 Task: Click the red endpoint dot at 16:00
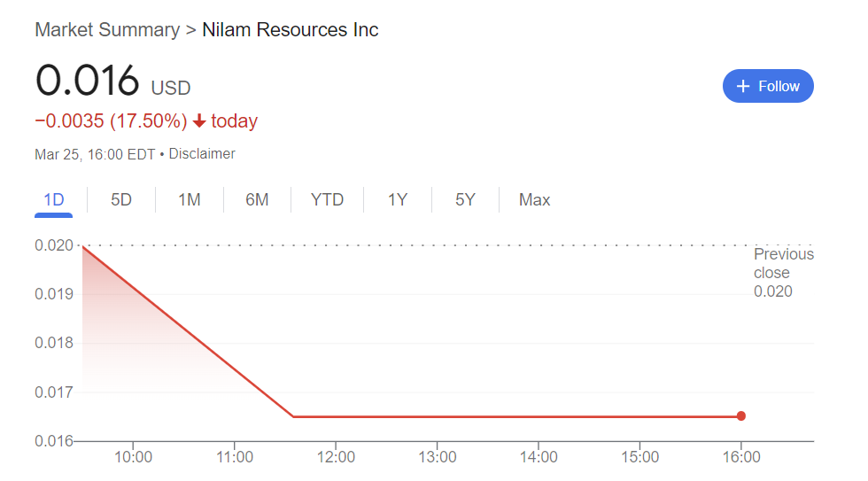741,416
